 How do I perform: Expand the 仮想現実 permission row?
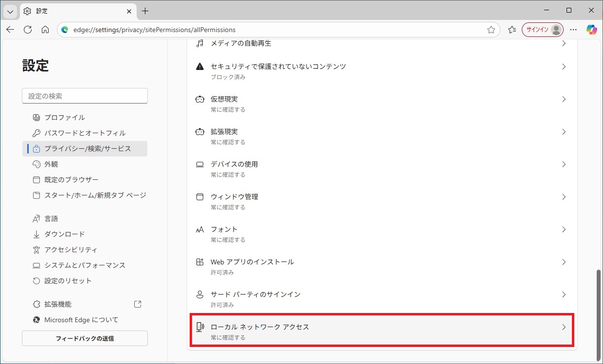coord(382,103)
